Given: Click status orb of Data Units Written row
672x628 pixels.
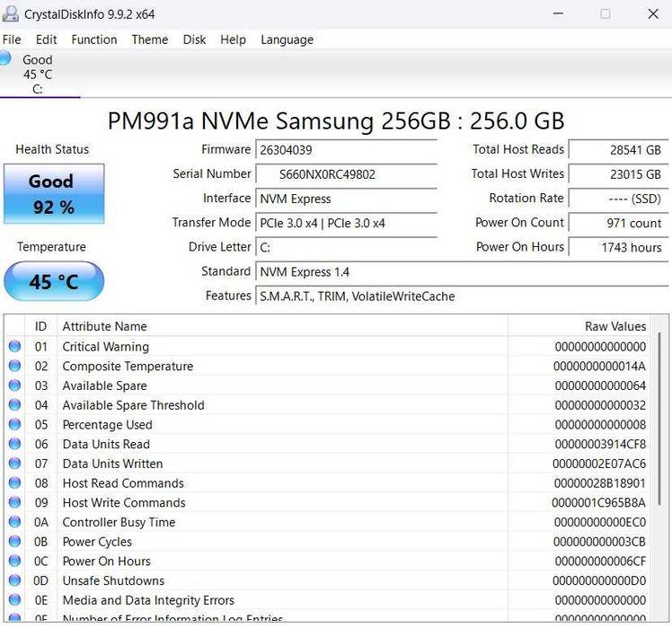Looking at the screenshot, I should (x=14, y=463).
